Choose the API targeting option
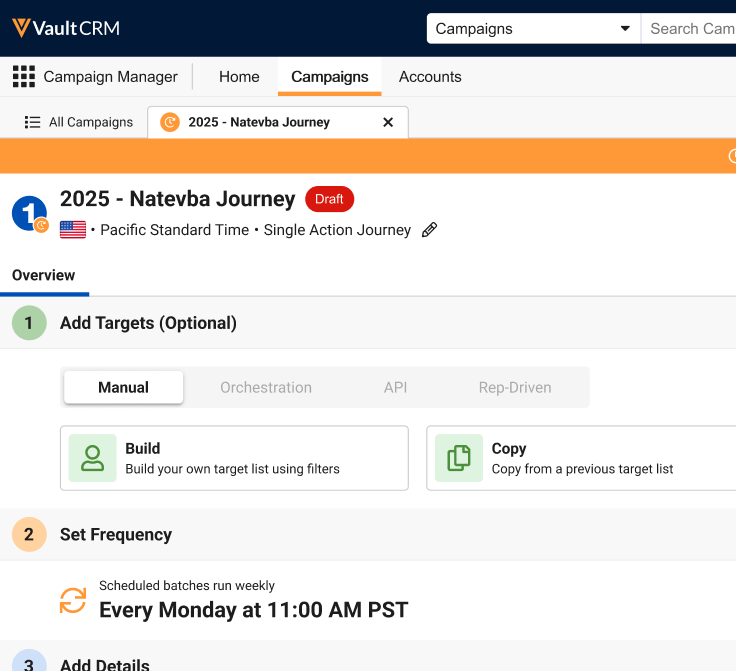Viewport: 736px width, 671px height. [395, 387]
